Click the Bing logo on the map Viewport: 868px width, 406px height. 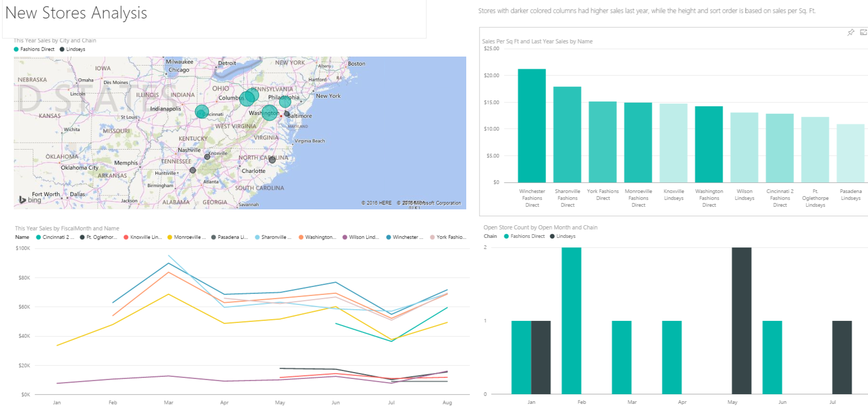click(x=30, y=200)
